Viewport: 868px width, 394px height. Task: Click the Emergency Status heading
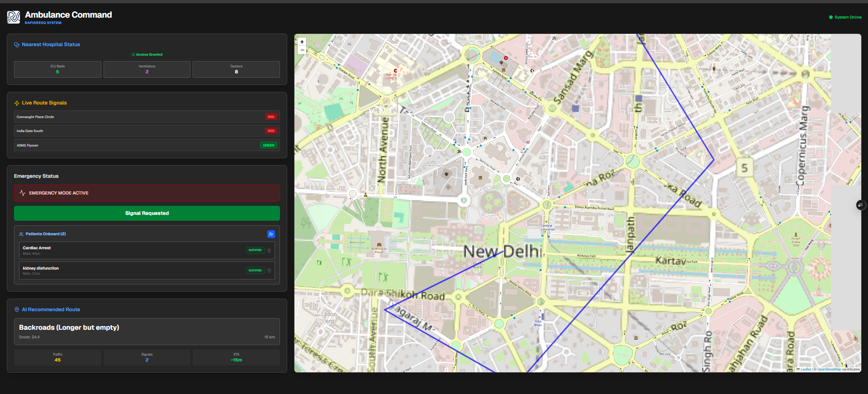click(x=36, y=176)
